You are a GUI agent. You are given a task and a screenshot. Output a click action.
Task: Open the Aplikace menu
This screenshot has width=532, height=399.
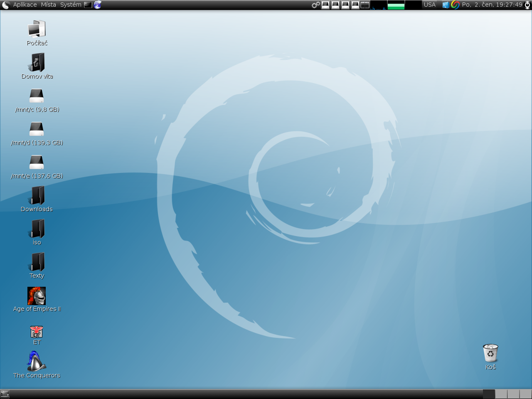point(25,5)
